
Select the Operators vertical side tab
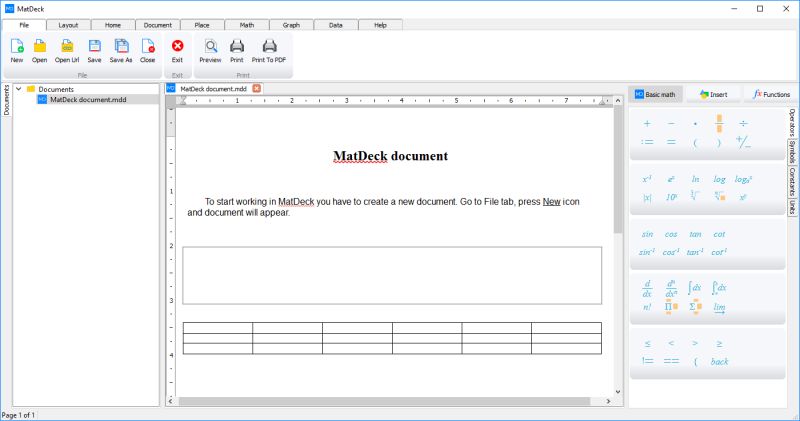(x=792, y=122)
